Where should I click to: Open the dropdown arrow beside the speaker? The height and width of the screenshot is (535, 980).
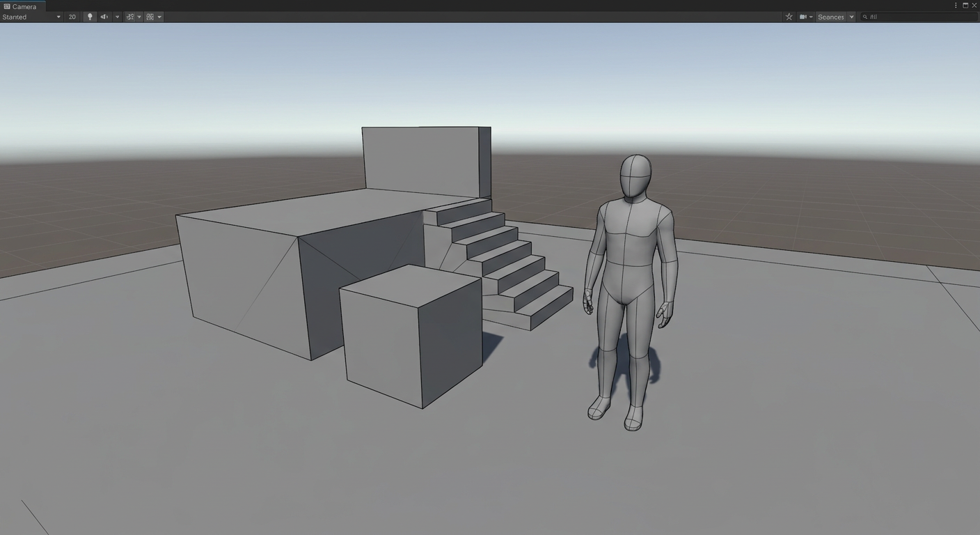pos(117,17)
